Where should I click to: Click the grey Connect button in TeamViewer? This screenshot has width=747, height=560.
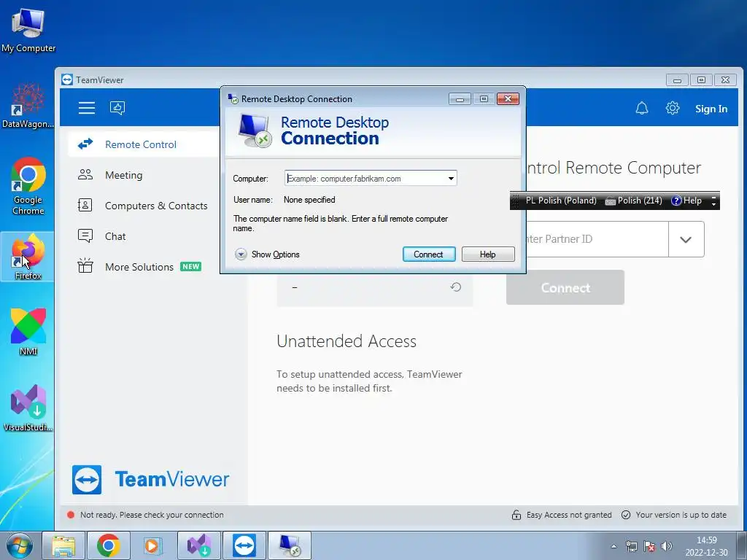tap(565, 287)
